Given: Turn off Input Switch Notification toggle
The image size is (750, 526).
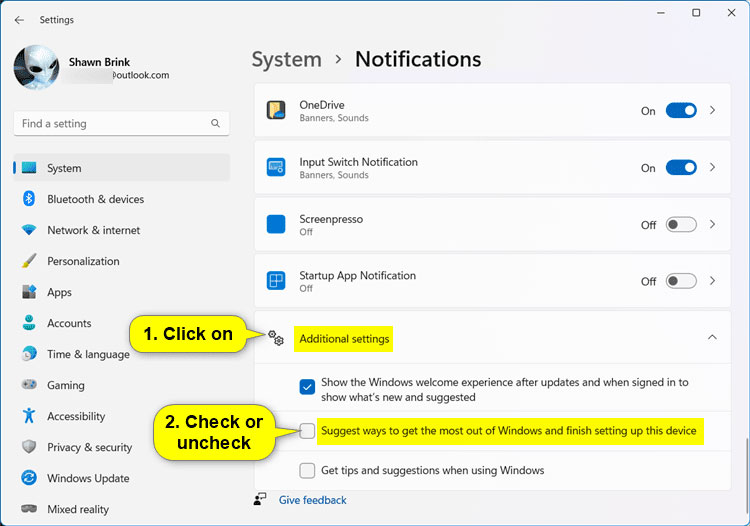Looking at the screenshot, I should coord(681,167).
